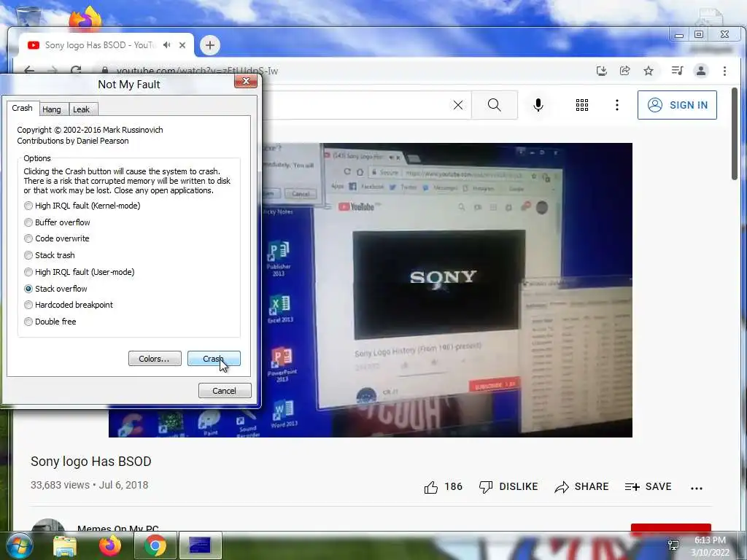Viewport: 747px width, 560px height.
Task: Clear the YouTube search box
Action: (458, 105)
